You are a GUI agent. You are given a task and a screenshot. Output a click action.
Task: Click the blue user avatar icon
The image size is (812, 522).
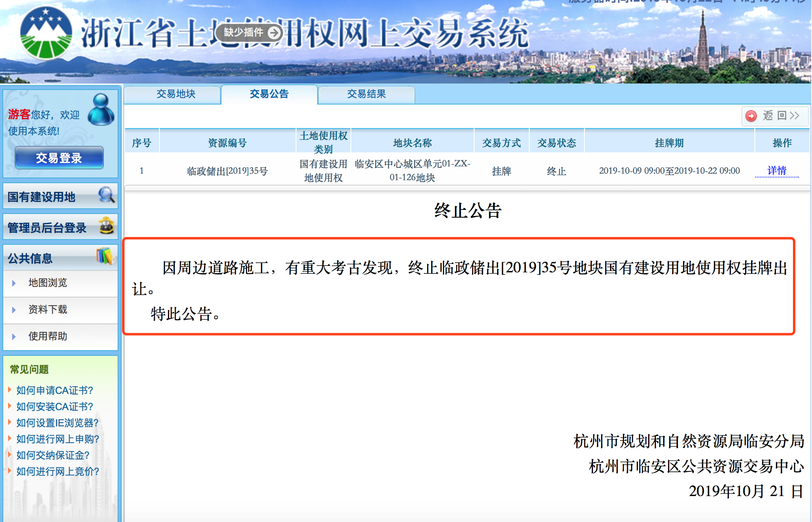pos(101,109)
